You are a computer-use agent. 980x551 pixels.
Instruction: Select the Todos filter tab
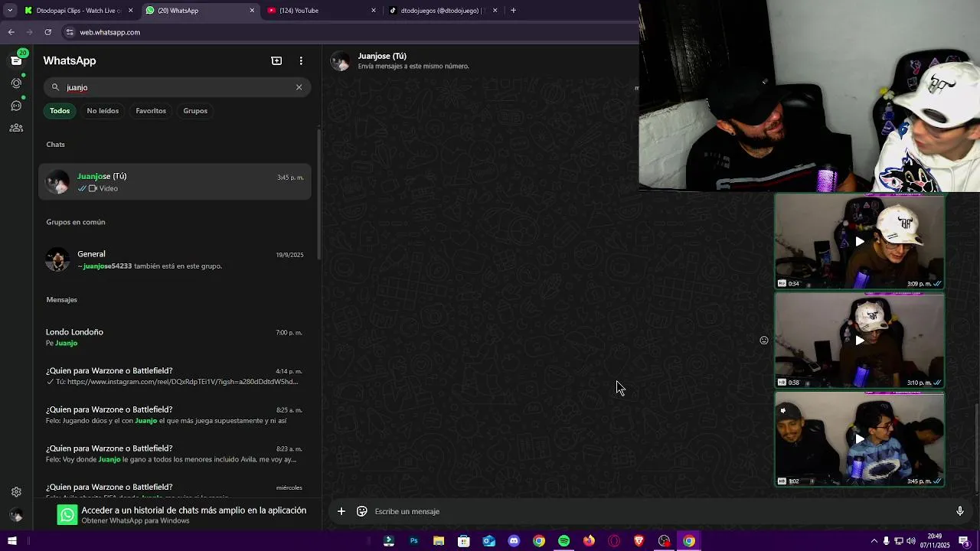[x=60, y=111]
